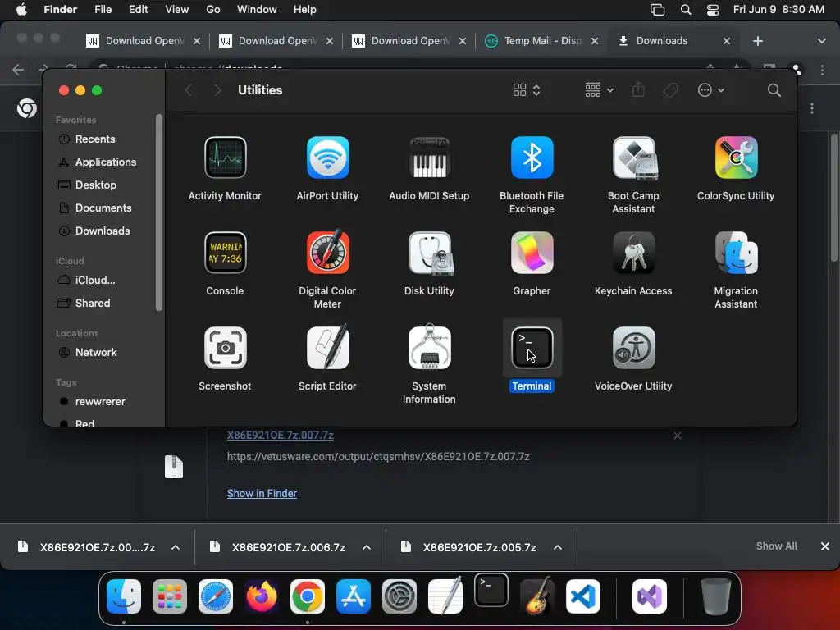Open the Help menu
The width and height of the screenshot is (840, 630).
305,10
